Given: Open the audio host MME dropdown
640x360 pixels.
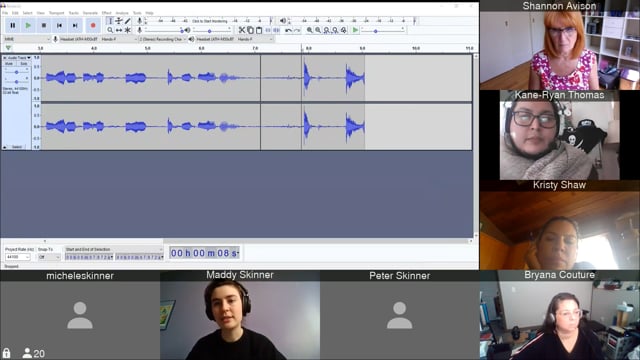Looking at the screenshot, I should [x=27, y=39].
